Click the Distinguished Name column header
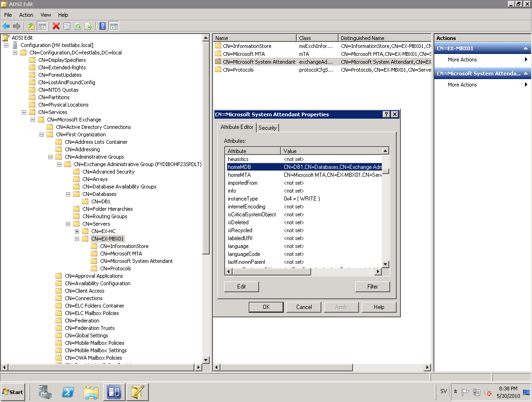The height and width of the screenshot is (402, 532). point(385,38)
